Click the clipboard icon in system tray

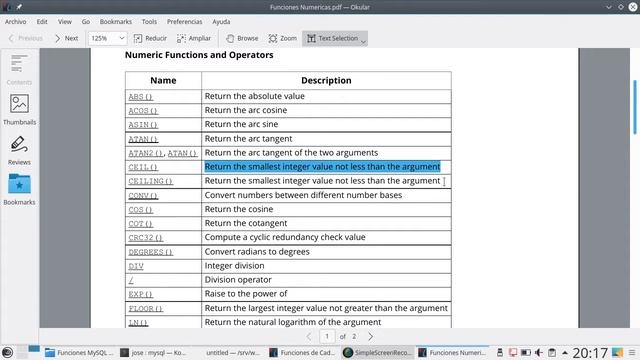pyautogui.click(x=552, y=352)
